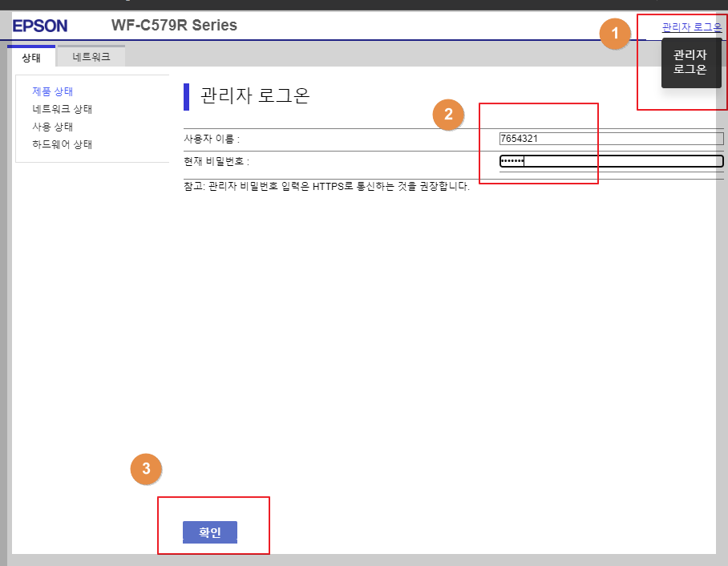This screenshot has width=728, height=566.
Task: Click the 확인 button
Action: (x=210, y=532)
